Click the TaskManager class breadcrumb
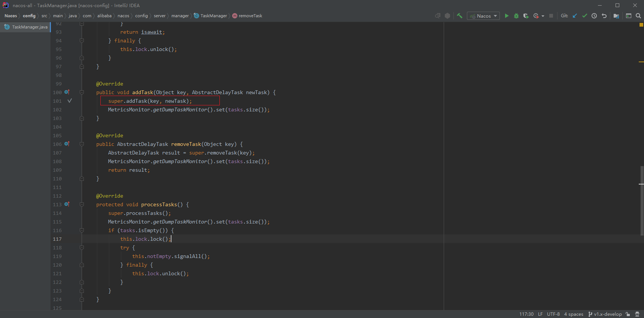 (210, 16)
